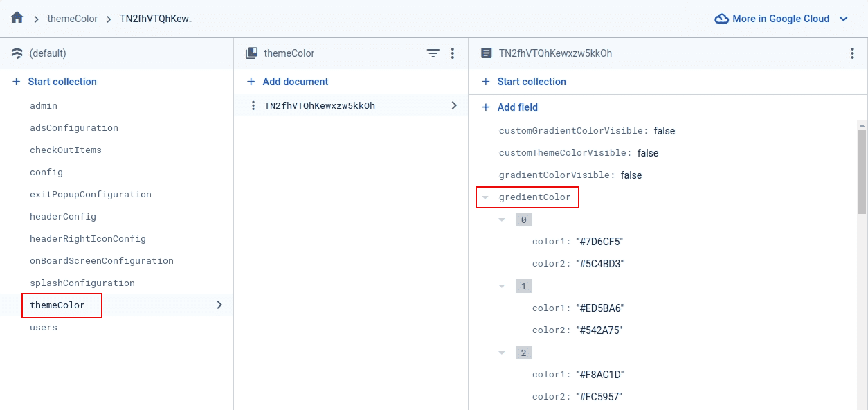
Task: Click the Google Cloud icon
Action: [721, 19]
